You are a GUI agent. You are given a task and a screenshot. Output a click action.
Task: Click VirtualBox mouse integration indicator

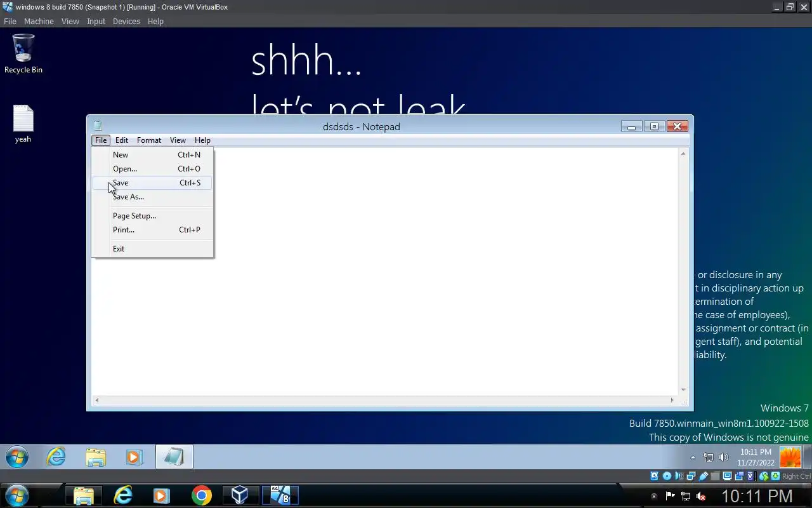tap(764, 476)
